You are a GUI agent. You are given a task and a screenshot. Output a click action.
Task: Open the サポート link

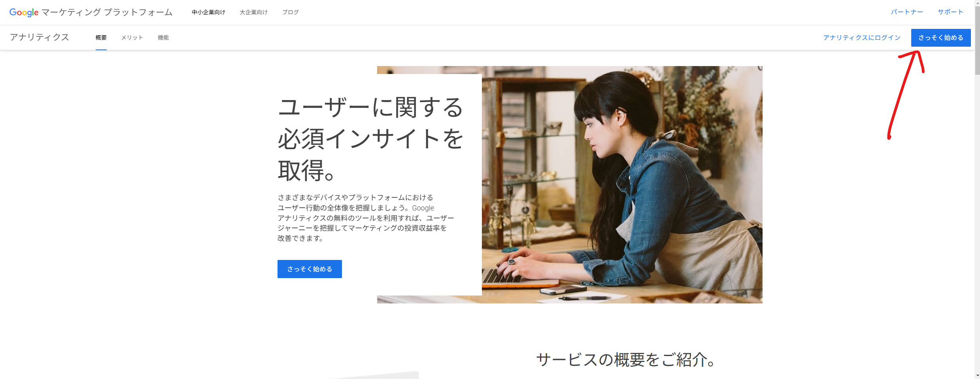point(950,12)
